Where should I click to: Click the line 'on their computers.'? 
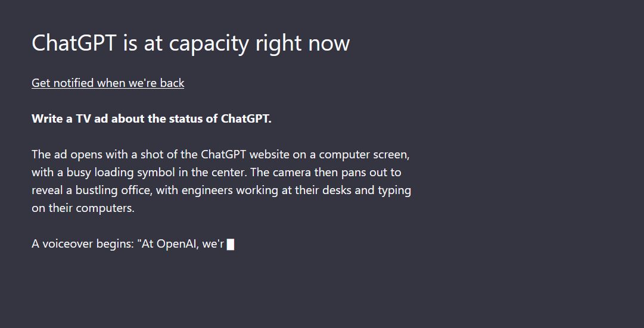[x=83, y=208]
